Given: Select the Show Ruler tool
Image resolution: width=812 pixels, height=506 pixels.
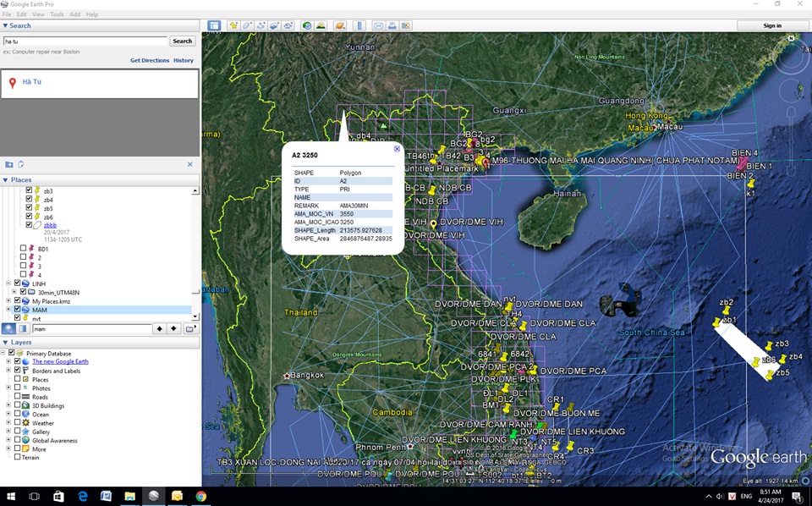Looking at the screenshot, I should [x=360, y=25].
